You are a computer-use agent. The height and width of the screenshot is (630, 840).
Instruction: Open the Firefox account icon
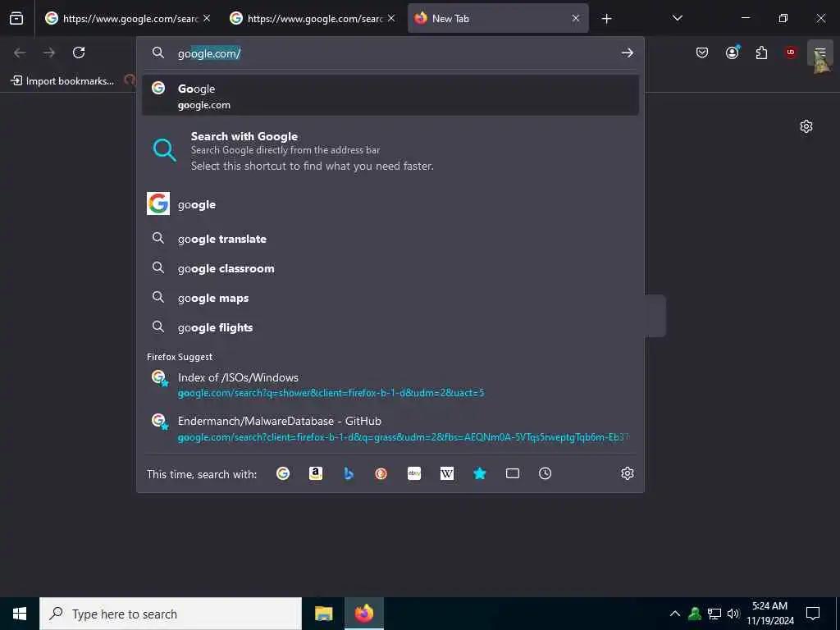(x=732, y=52)
